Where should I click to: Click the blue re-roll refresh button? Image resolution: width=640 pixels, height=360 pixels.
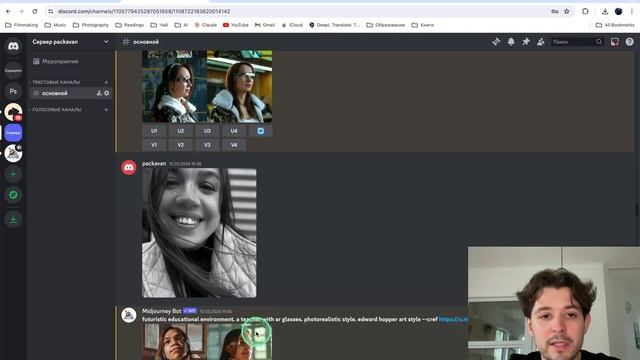coord(260,131)
